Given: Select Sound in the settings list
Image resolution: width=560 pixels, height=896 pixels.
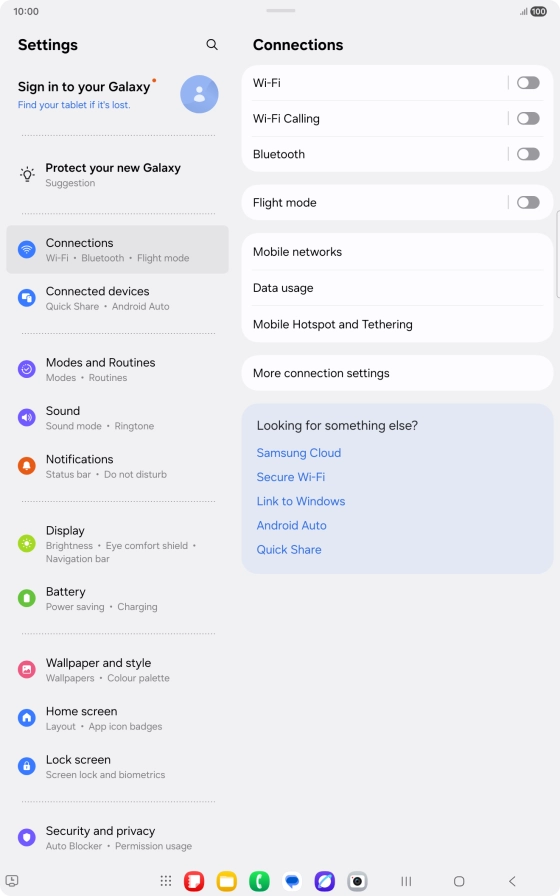Looking at the screenshot, I should (117, 418).
